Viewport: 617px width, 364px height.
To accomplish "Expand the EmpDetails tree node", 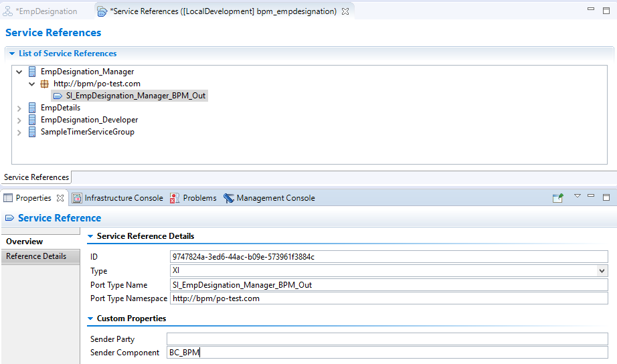I will pos(19,108).
